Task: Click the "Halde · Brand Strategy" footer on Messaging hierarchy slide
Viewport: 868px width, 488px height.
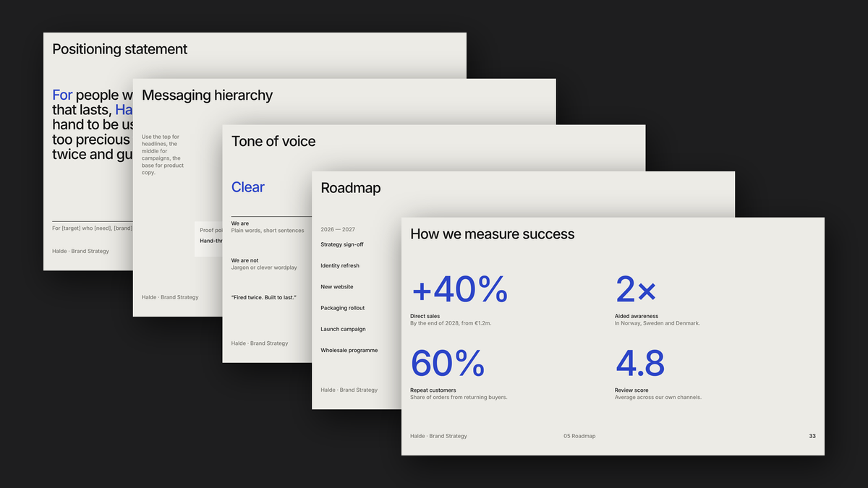Action: [x=170, y=297]
